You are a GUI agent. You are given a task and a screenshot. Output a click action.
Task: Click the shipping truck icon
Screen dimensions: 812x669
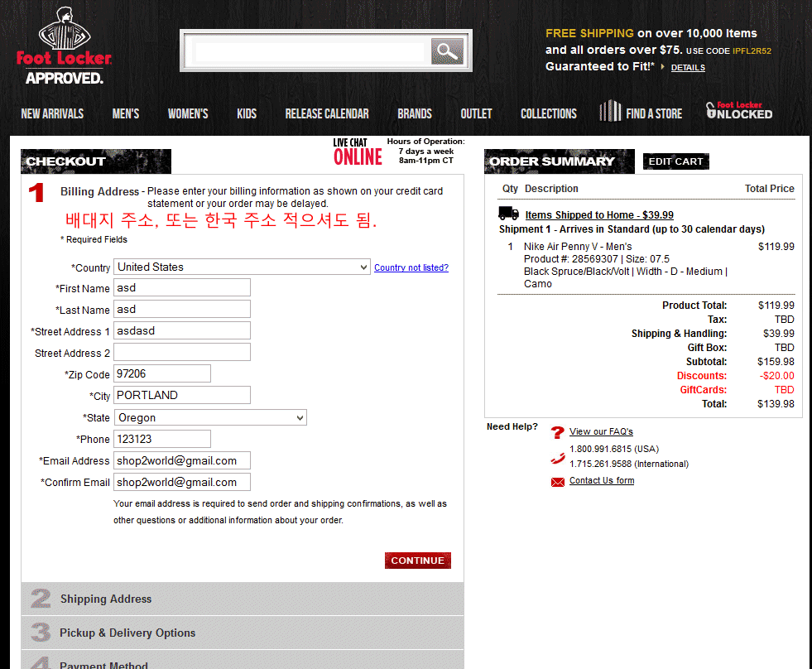509,214
